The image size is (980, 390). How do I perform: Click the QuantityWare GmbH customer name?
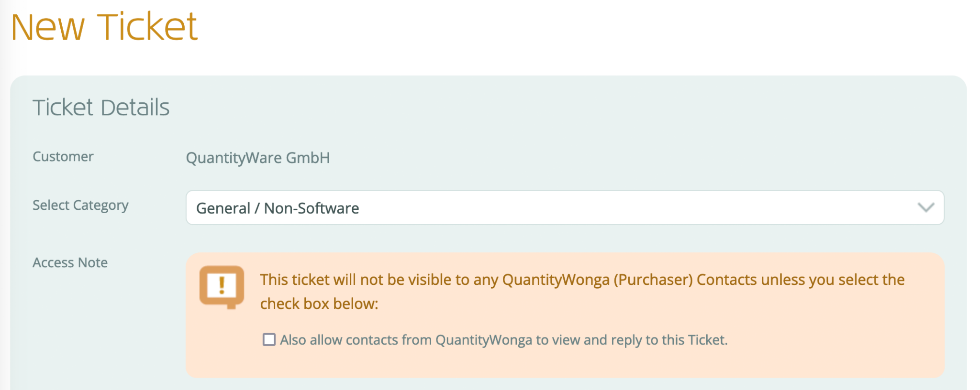258,158
